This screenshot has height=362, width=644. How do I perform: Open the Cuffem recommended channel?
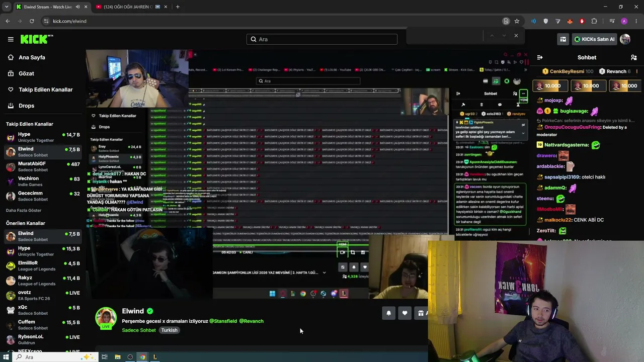click(x=43, y=325)
